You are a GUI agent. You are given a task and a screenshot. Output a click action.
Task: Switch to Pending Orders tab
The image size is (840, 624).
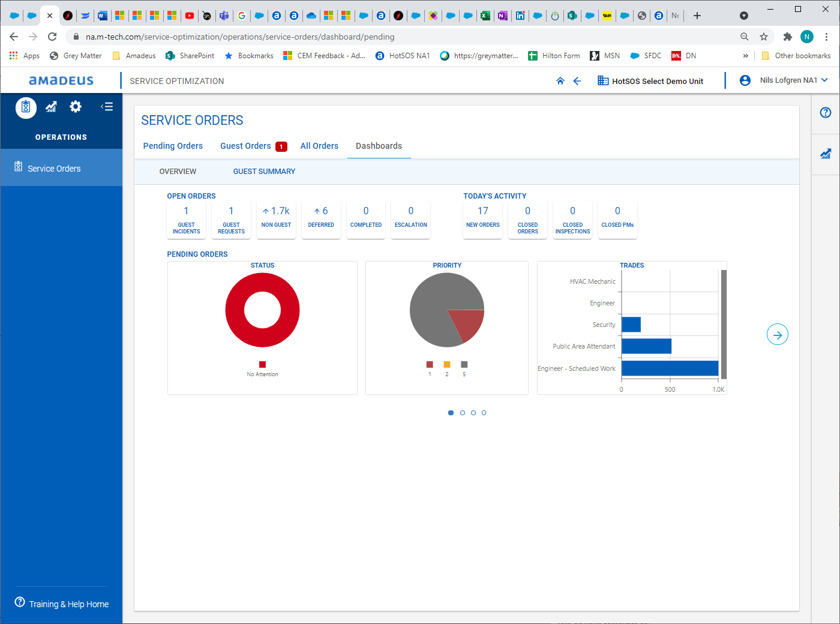tap(173, 146)
